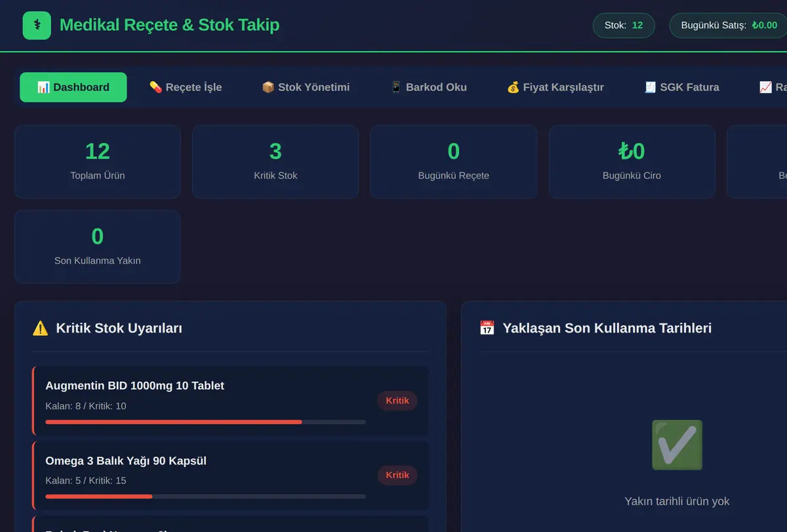
Task: Click 'Kalan: 5 / Kritik: 15' text
Action: point(86,481)
